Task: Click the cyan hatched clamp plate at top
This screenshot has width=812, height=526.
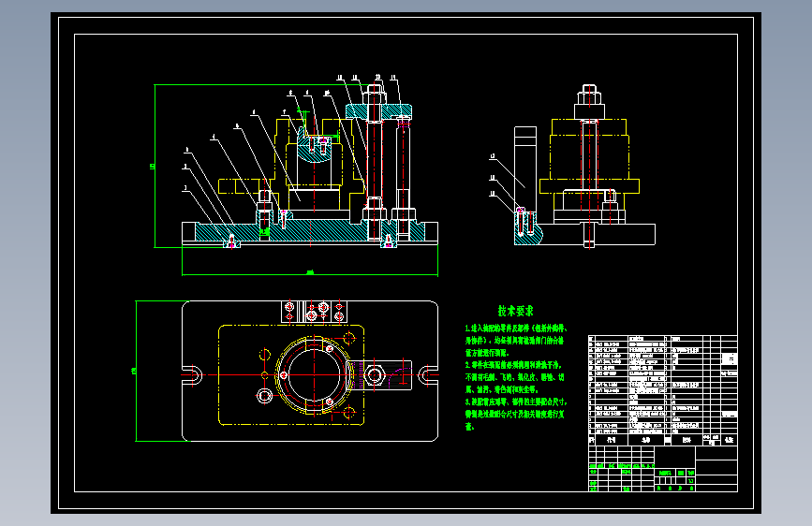Action: (x=378, y=110)
